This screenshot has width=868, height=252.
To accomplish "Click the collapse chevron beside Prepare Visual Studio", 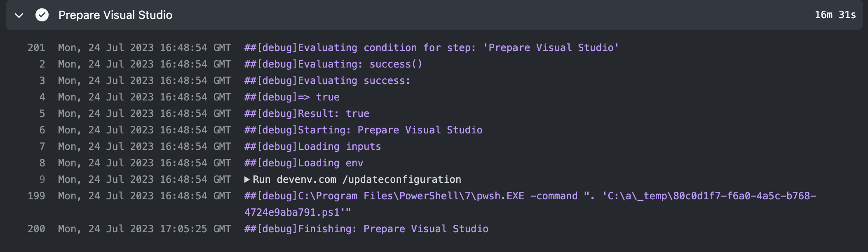I will (x=18, y=15).
